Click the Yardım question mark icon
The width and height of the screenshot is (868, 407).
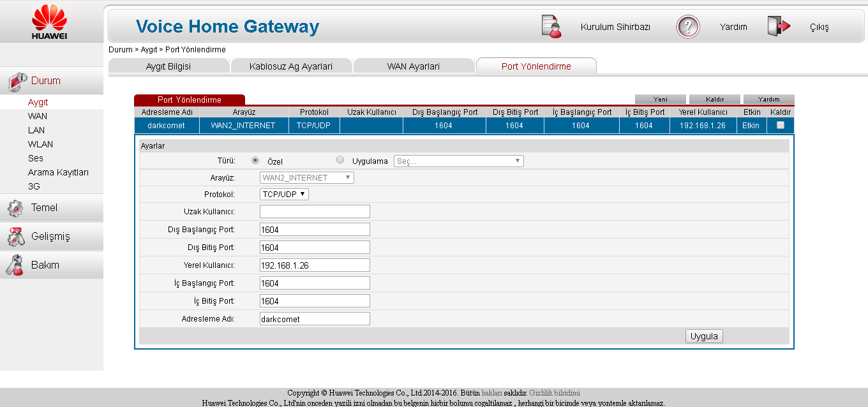click(x=688, y=27)
